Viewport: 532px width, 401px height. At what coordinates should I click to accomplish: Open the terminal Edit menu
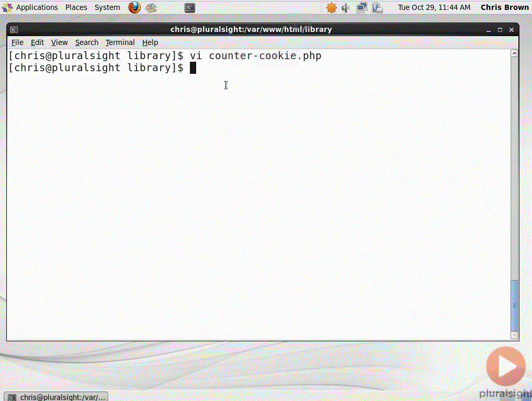[x=37, y=42]
